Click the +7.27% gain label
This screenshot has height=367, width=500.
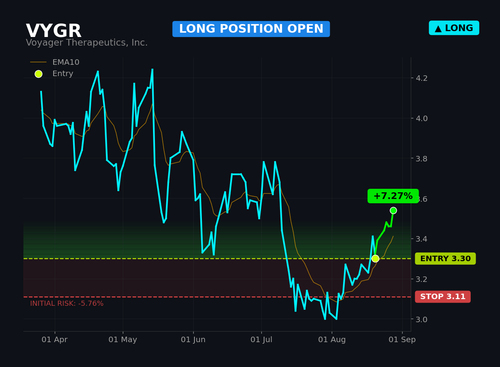[x=393, y=196]
